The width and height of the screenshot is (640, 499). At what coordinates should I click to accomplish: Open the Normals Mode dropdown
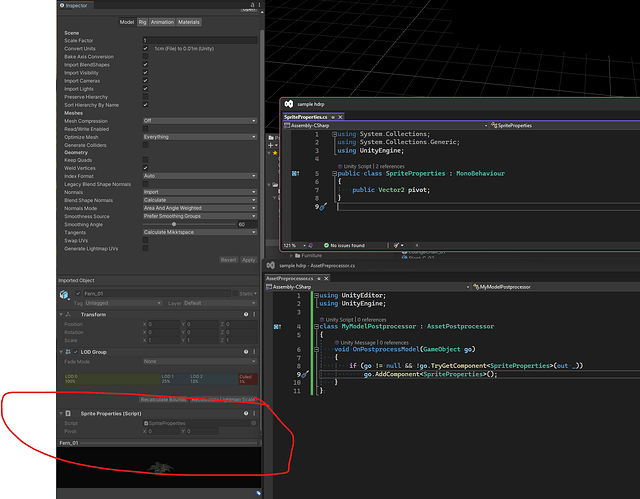pos(200,208)
